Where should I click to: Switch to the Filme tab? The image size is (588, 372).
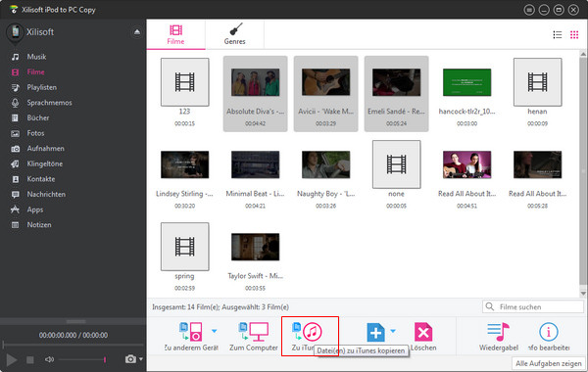(x=175, y=35)
